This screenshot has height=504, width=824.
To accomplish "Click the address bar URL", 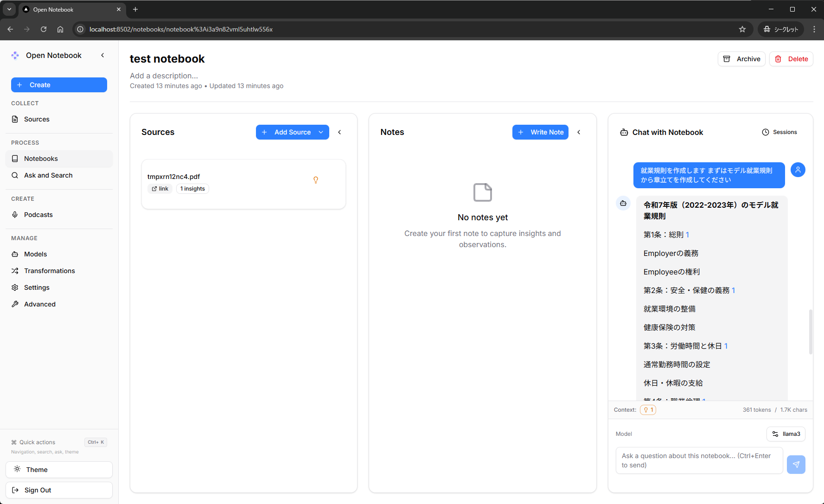I will coord(181,29).
